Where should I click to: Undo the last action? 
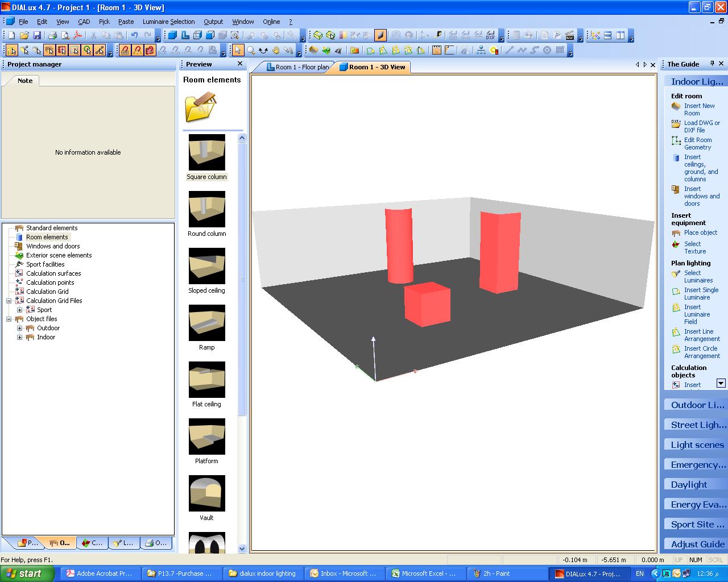point(134,35)
